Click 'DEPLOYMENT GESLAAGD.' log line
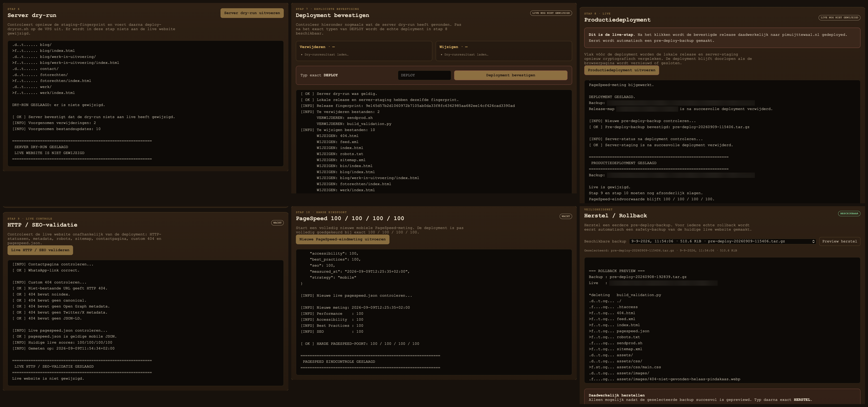Image resolution: width=868 pixels, height=407 pixels. pyautogui.click(x=612, y=97)
